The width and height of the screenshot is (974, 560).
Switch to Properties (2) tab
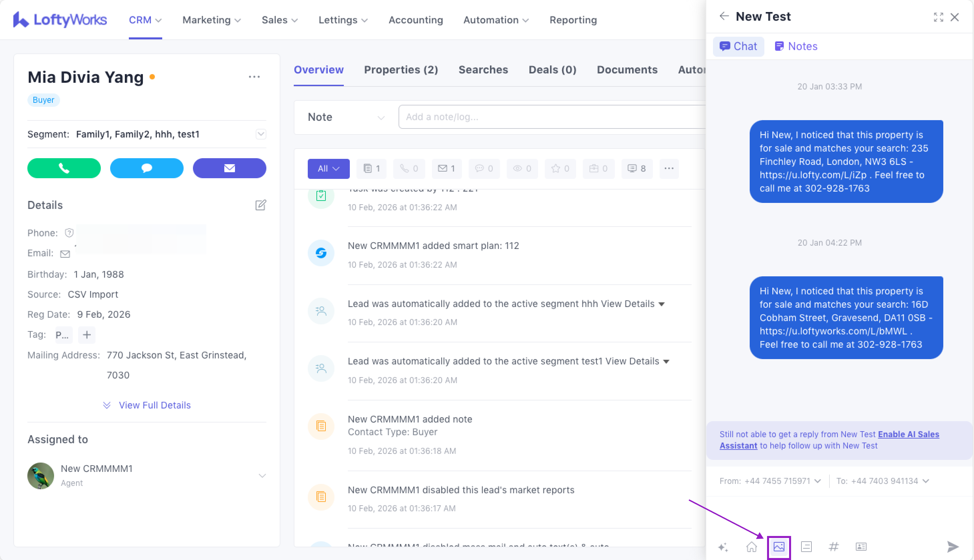(x=401, y=70)
